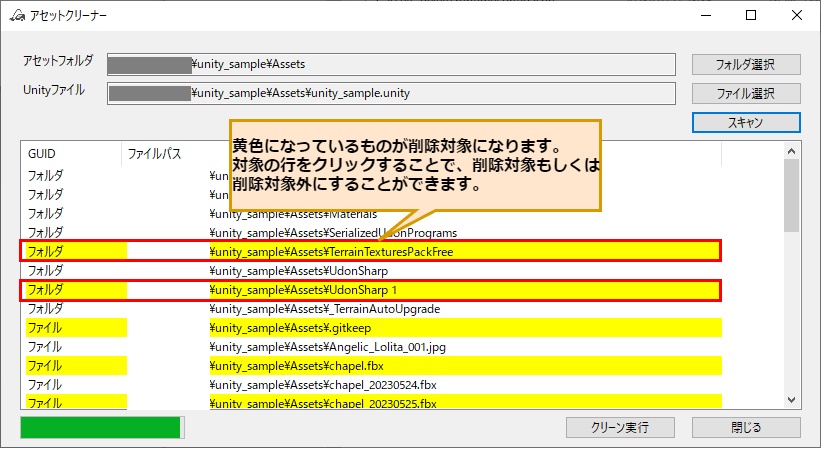Image resolution: width=822 pixels, height=449 pixels.
Task: Click scrollbar up arrow in list
Action: click(792, 151)
